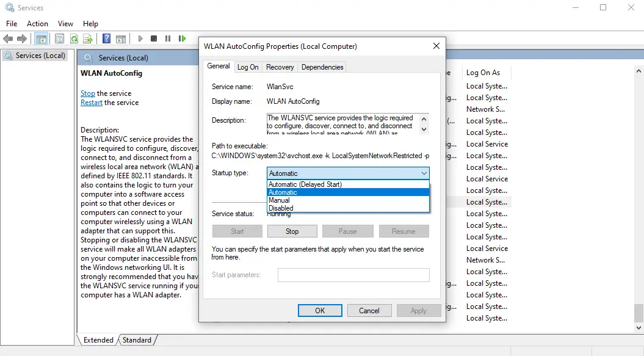This screenshot has height=356, width=644.
Task: Open the Action menu
Action: pos(37,24)
